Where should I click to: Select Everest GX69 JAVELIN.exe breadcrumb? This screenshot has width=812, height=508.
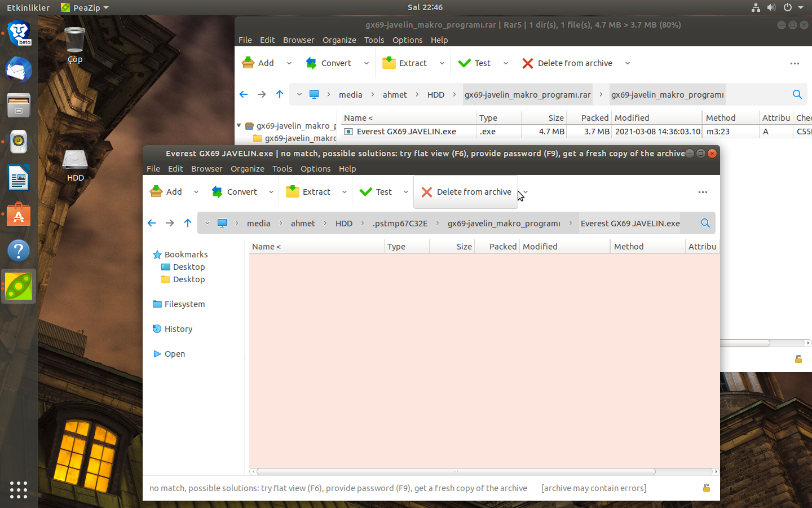click(x=630, y=224)
